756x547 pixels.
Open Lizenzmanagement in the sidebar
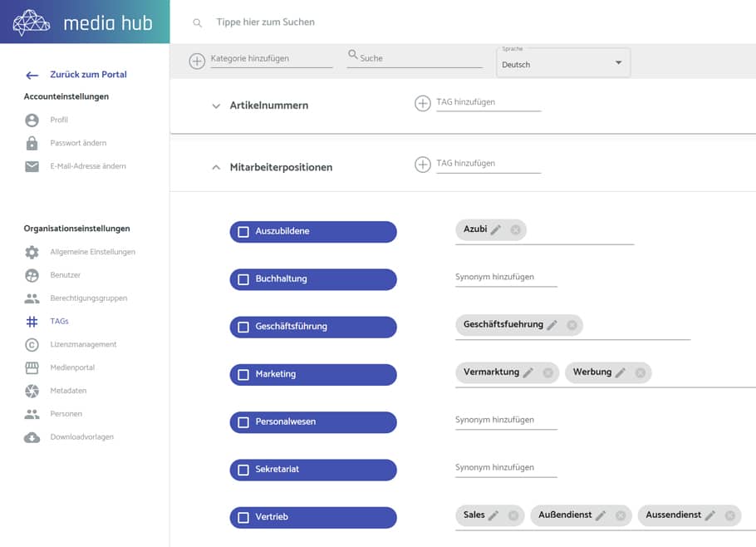83,344
